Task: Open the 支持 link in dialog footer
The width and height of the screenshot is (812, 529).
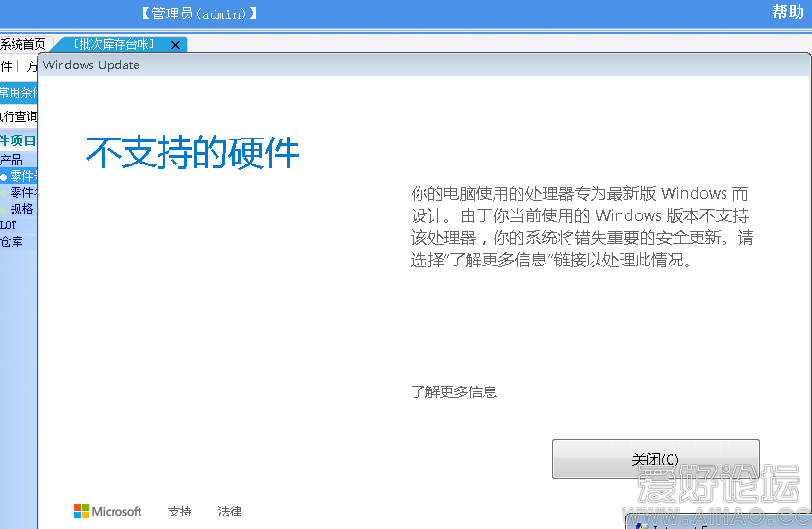Action: [x=180, y=512]
